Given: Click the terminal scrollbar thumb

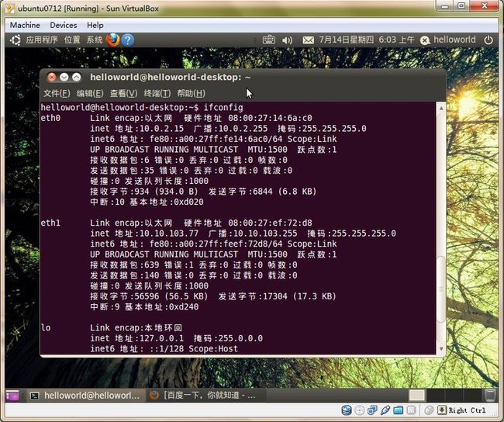Looking at the screenshot, I should pos(441,289).
